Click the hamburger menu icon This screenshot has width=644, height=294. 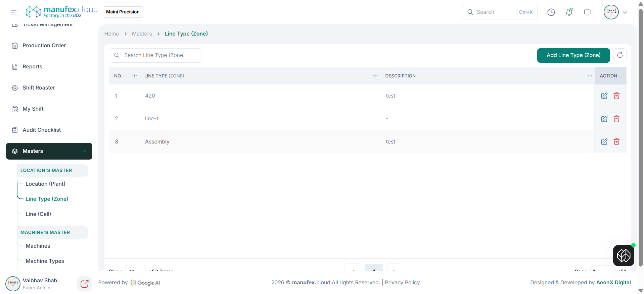13,12
